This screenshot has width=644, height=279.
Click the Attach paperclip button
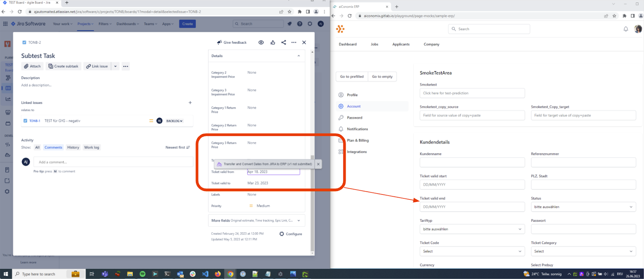pos(32,66)
